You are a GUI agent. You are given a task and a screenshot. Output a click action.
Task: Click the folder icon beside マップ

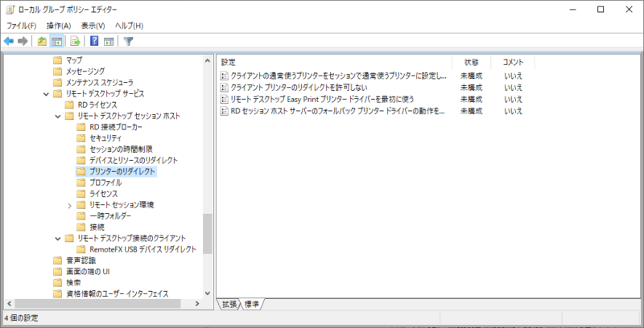(57, 60)
